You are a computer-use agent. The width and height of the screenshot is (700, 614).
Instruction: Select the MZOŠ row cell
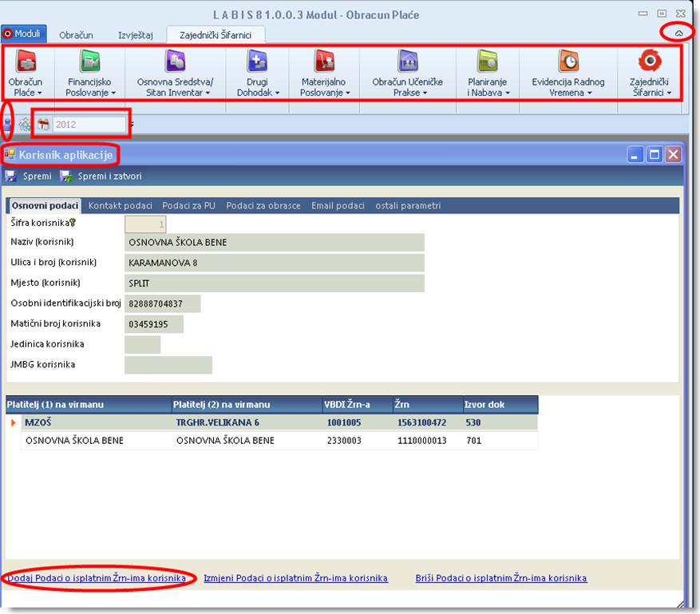pyautogui.click(x=96, y=422)
